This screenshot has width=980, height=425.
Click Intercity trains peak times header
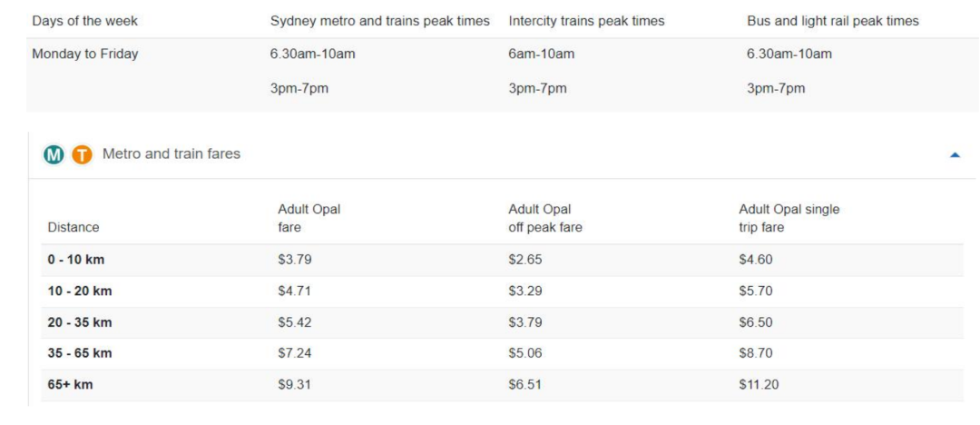[586, 21]
